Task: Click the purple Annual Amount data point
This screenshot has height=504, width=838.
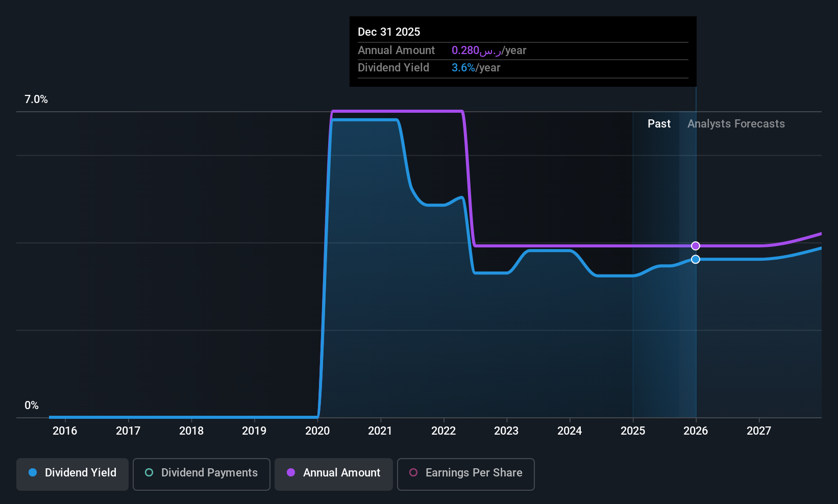Action: pos(696,246)
